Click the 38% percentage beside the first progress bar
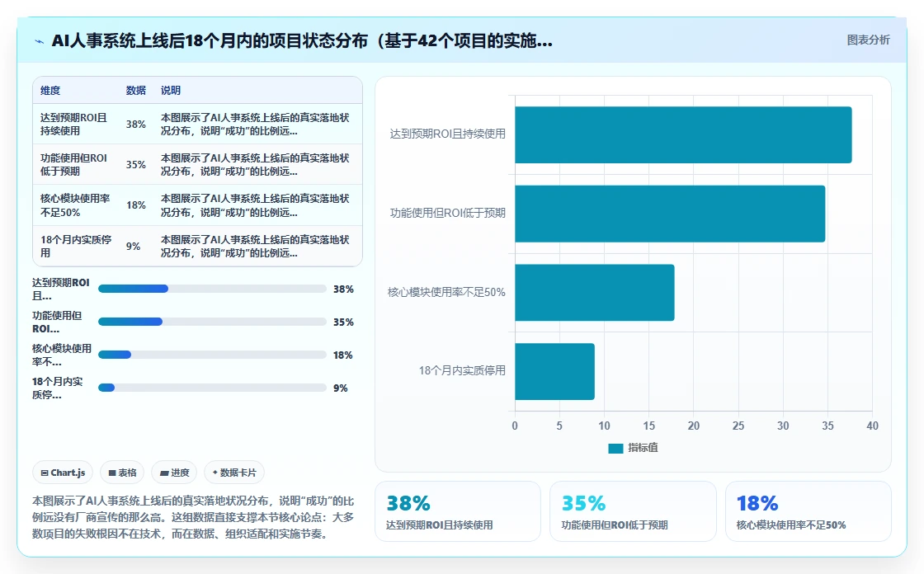The width and height of the screenshot is (924, 574). pyautogui.click(x=343, y=289)
